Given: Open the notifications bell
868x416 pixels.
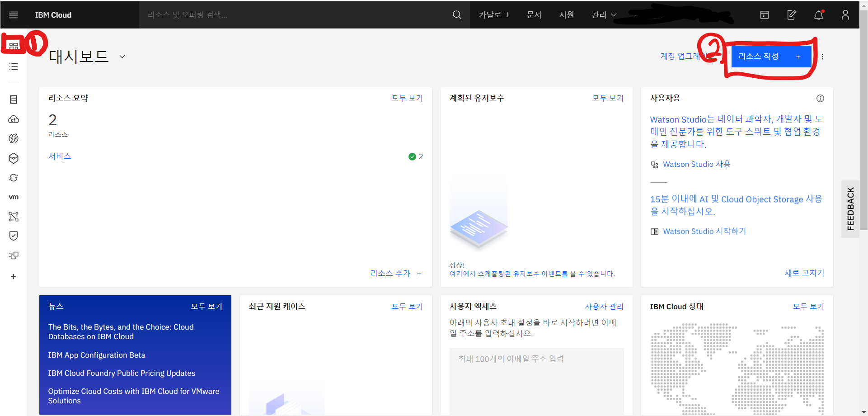Looking at the screenshot, I should pos(819,15).
